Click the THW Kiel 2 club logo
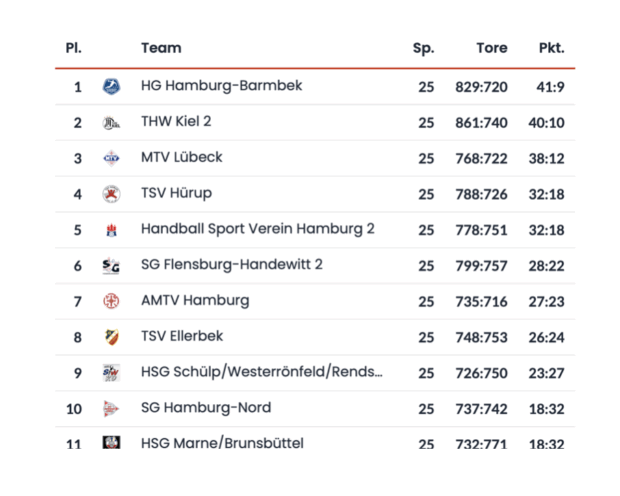Screen dimensions: 620x496 pos(111,123)
